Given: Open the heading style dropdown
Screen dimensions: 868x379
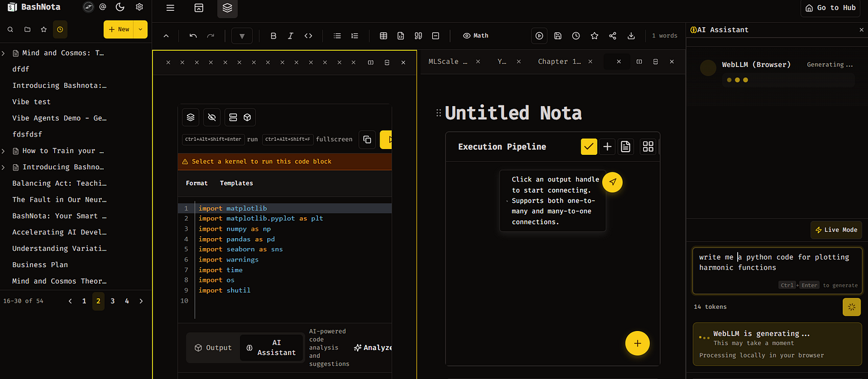Looking at the screenshot, I should click(242, 36).
